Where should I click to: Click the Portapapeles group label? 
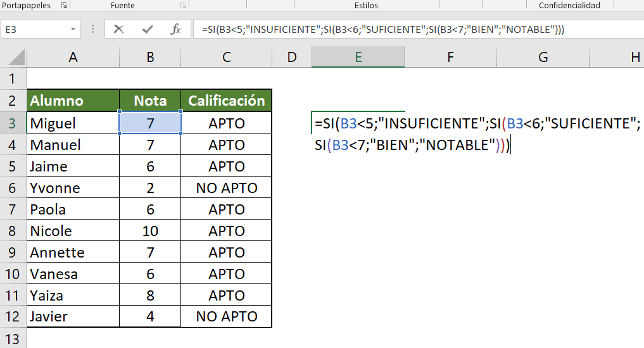27,5
